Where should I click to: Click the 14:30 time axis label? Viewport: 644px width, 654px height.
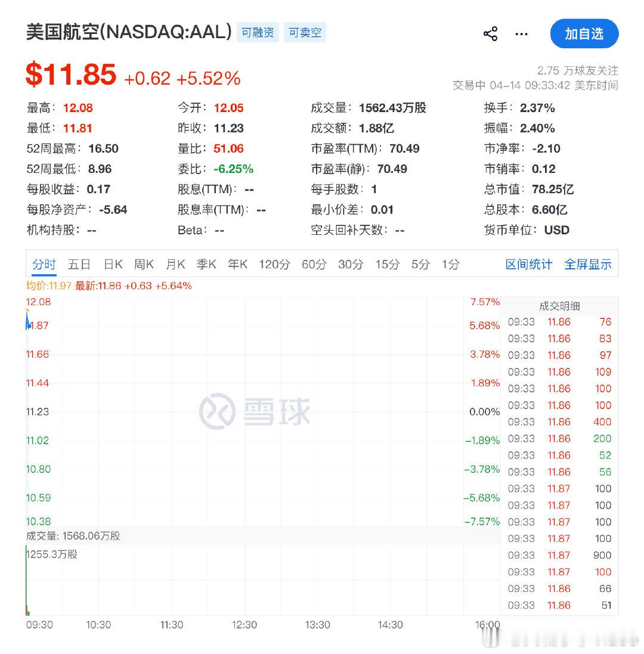coord(391,625)
